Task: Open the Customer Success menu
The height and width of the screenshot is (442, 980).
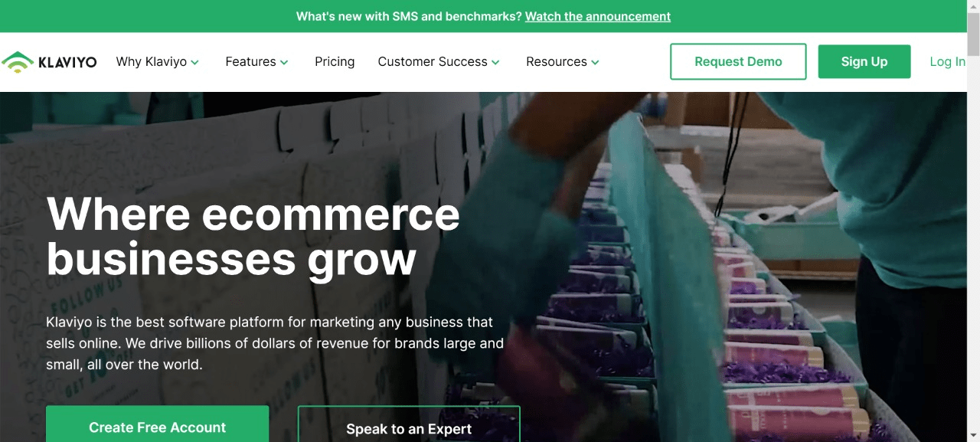Action: 433,62
